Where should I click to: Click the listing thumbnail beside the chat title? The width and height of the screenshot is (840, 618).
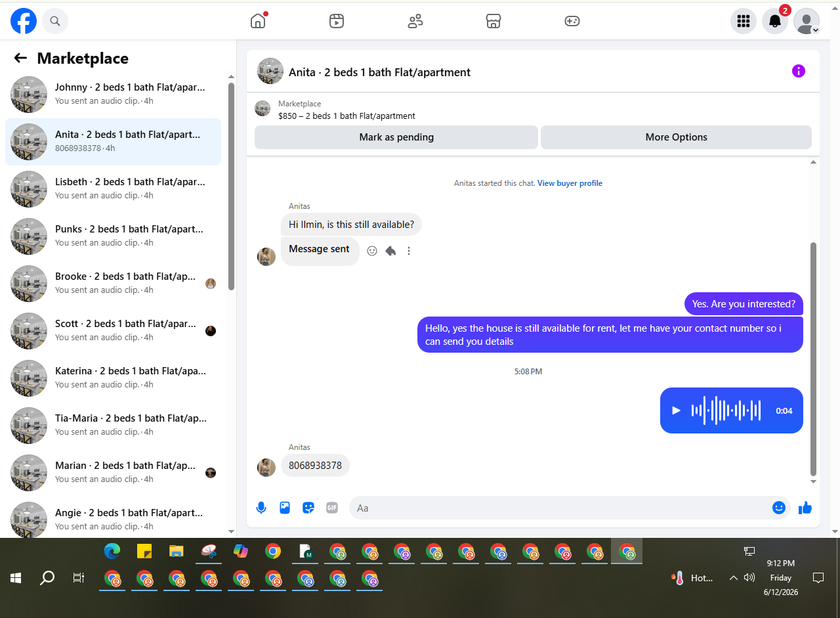pyautogui.click(x=270, y=71)
